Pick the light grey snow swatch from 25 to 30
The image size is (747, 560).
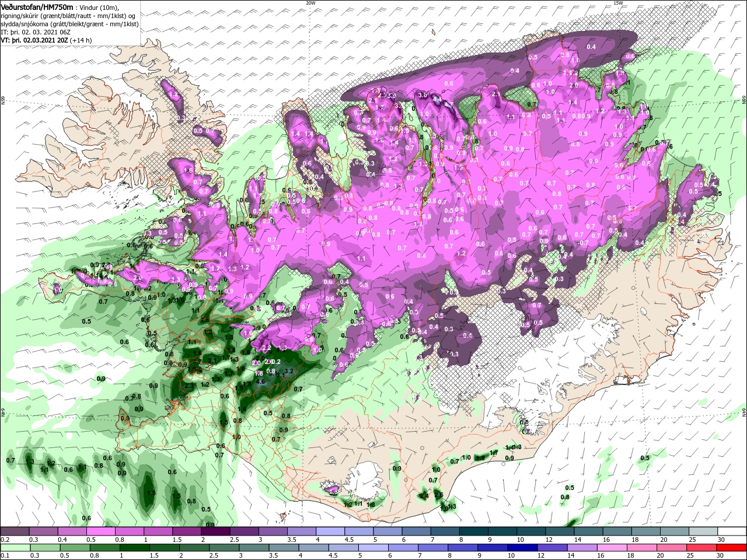click(703, 531)
